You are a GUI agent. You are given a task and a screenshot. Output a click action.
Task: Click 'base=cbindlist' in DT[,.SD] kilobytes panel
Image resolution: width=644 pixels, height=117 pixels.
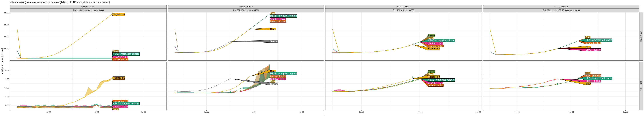tap(278, 21)
